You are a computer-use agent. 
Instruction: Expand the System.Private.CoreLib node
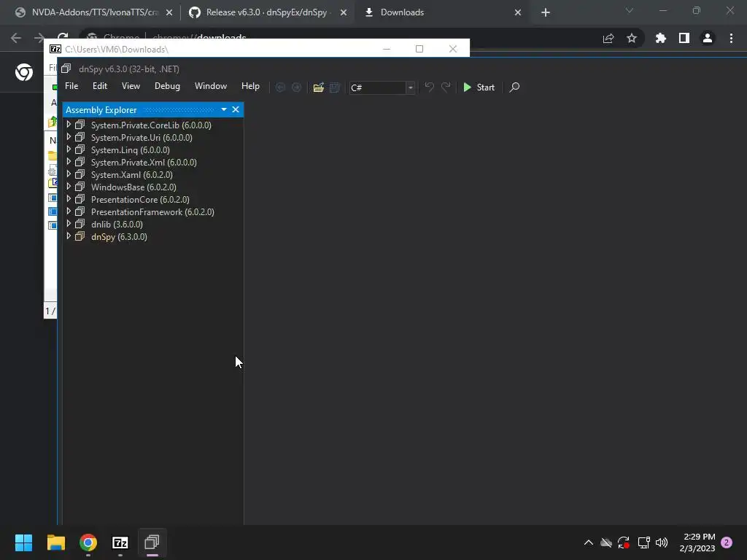69,125
